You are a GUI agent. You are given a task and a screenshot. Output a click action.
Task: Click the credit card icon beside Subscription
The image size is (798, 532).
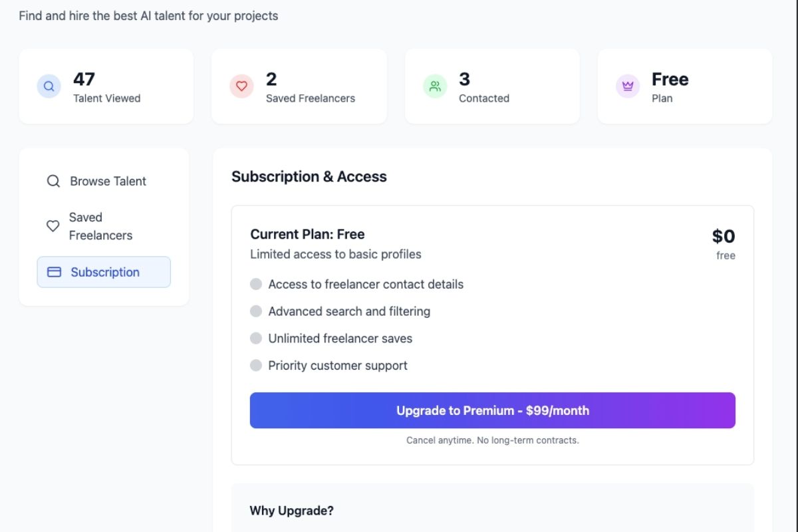pos(55,272)
